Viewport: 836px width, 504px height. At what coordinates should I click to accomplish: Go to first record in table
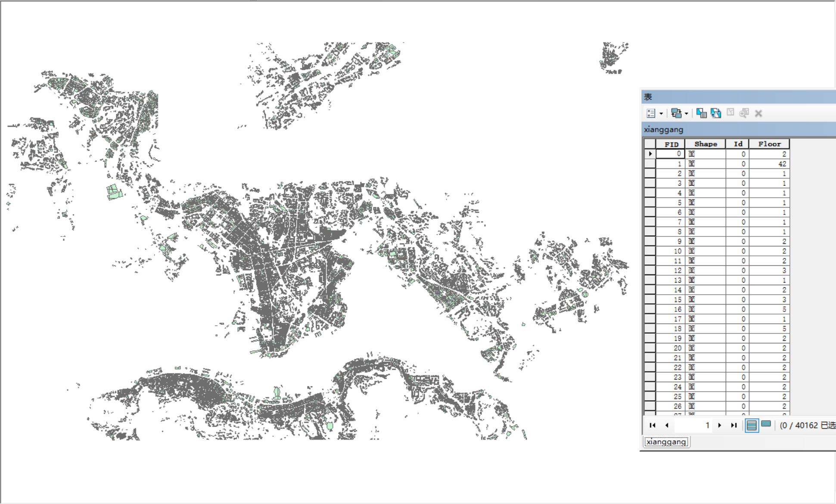[x=653, y=425]
